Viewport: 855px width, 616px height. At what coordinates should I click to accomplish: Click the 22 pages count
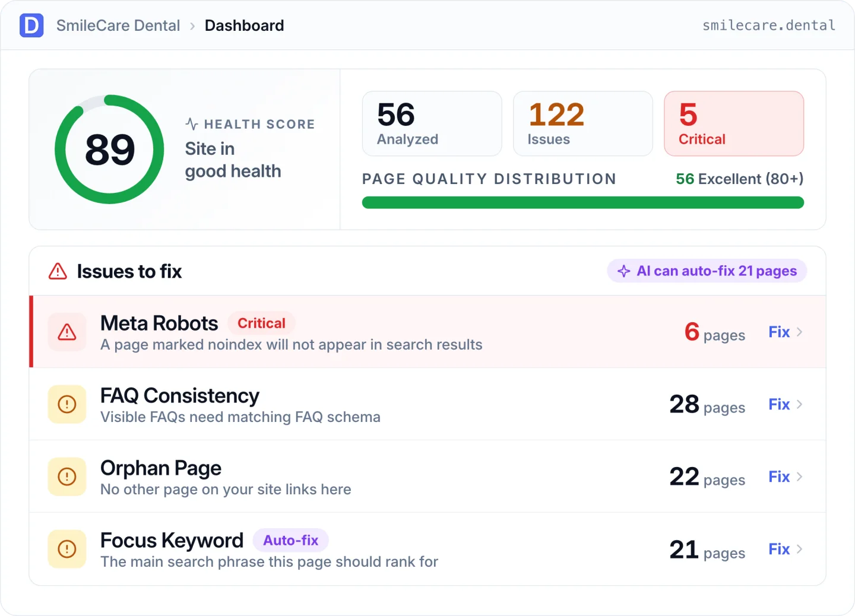(x=707, y=477)
